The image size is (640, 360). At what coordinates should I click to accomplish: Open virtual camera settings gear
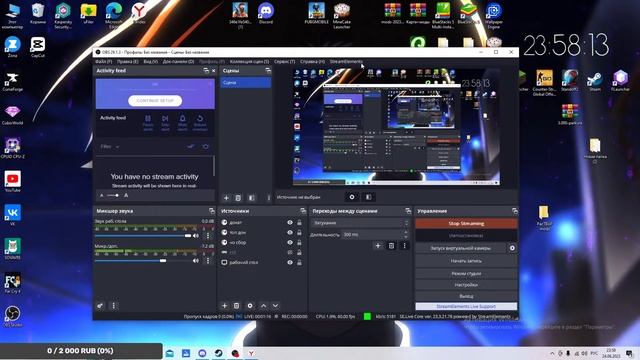(512, 248)
